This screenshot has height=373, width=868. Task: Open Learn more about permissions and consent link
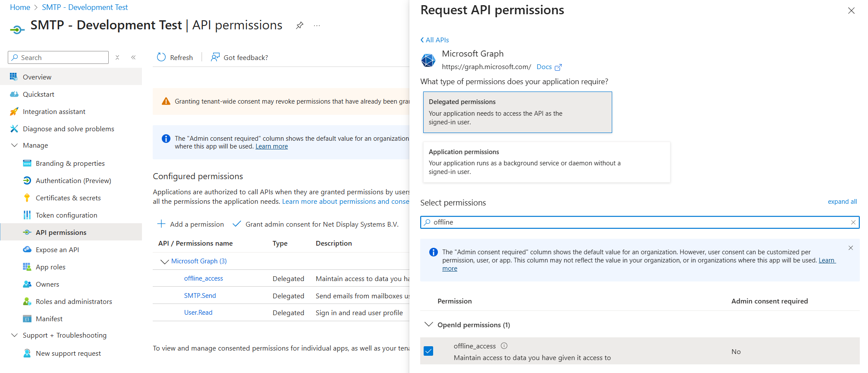coord(346,202)
